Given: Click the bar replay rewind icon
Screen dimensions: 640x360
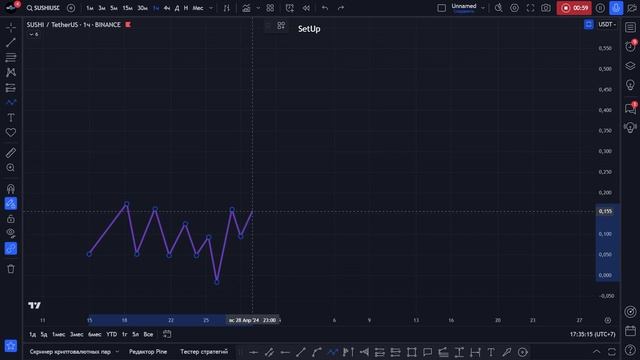Looking at the screenshot, I should (306, 8).
